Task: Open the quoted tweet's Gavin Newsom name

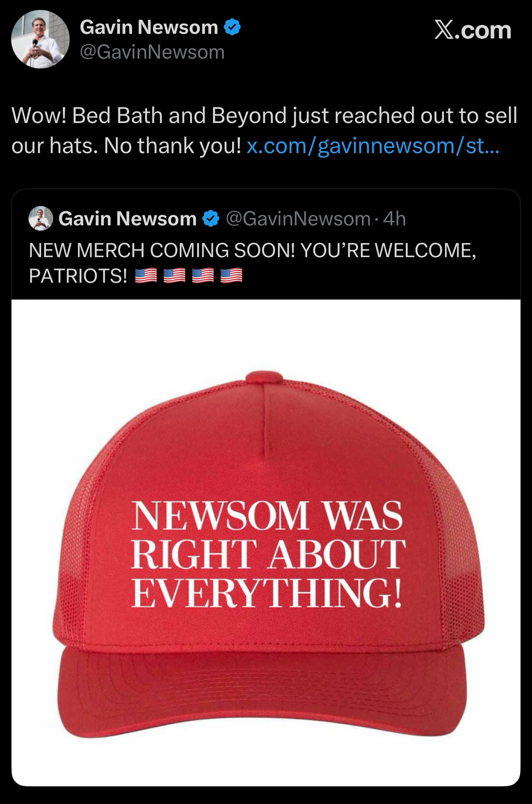Action: [127, 219]
